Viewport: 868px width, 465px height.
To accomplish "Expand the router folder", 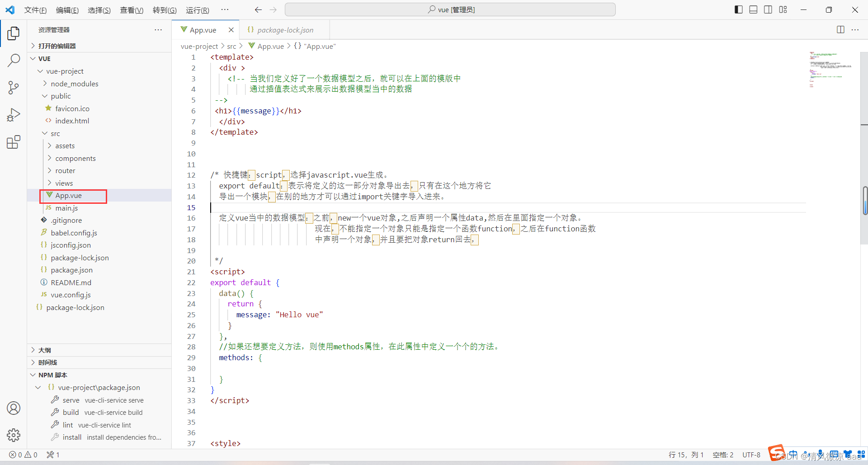I will pos(99,171).
